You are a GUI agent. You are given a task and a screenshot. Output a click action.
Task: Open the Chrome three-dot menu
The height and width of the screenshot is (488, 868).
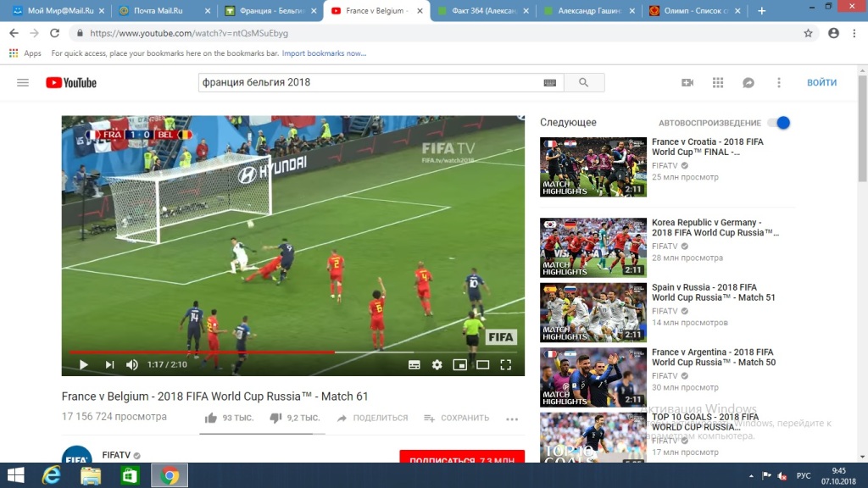pyautogui.click(x=854, y=33)
